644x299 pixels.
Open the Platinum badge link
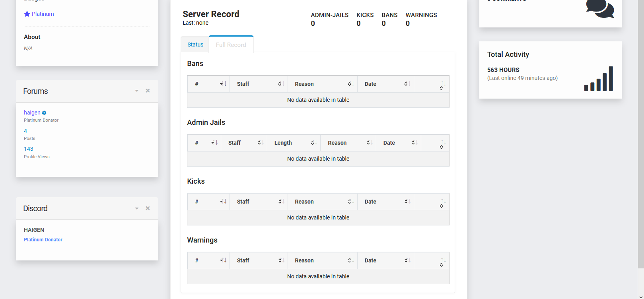43,14
